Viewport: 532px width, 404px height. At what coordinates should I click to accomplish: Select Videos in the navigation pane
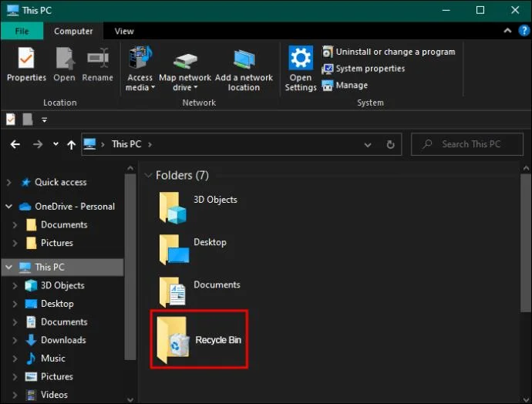(54, 395)
